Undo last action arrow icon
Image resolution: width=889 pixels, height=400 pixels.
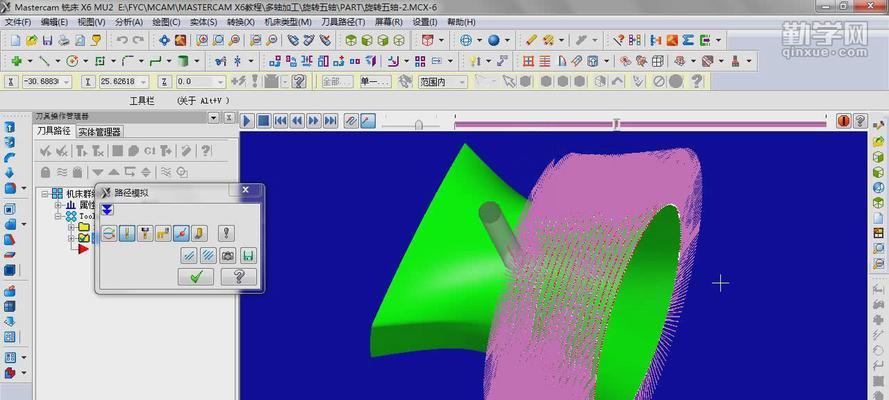pyautogui.click(x=122, y=40)
